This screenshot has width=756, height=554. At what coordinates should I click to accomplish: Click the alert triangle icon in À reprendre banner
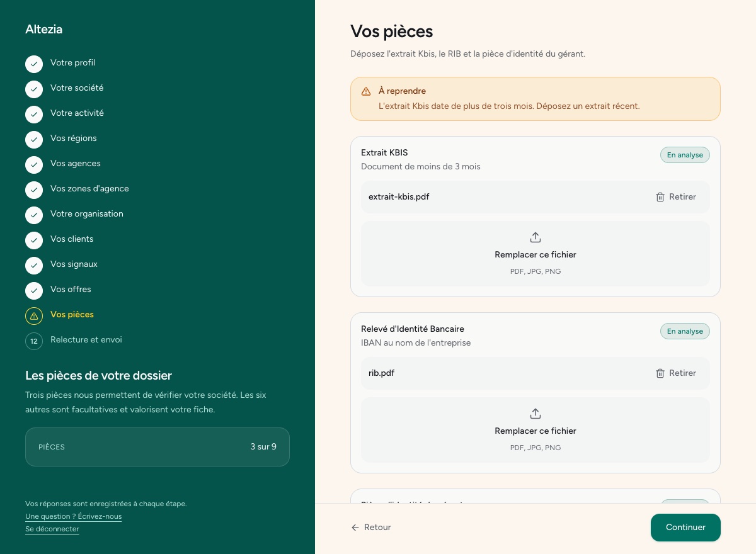366,91
